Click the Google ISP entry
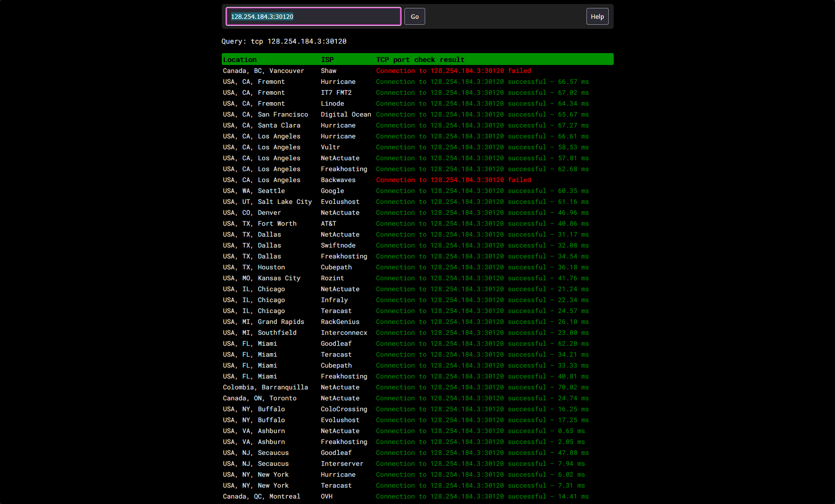Image resolution: width=835 pixels, height=504 pixels. point(332,191)
